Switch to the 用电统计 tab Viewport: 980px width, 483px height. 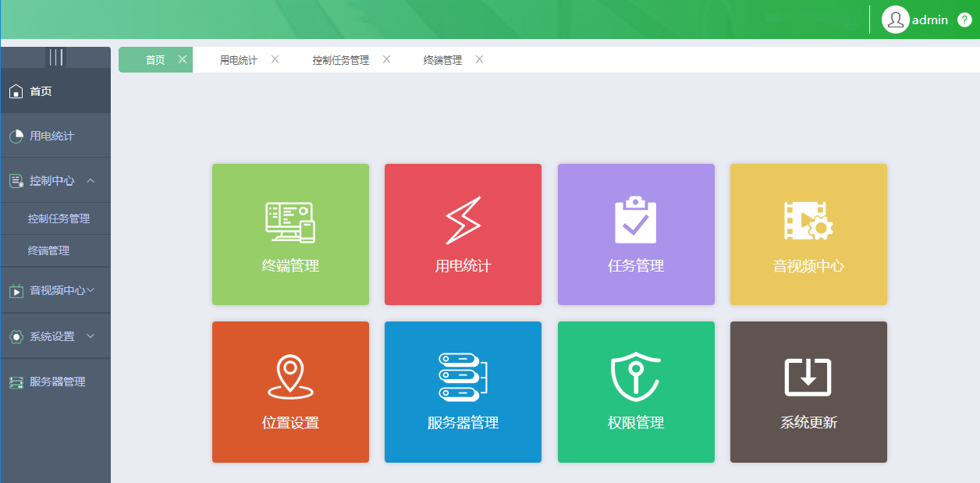click(238, 60)
